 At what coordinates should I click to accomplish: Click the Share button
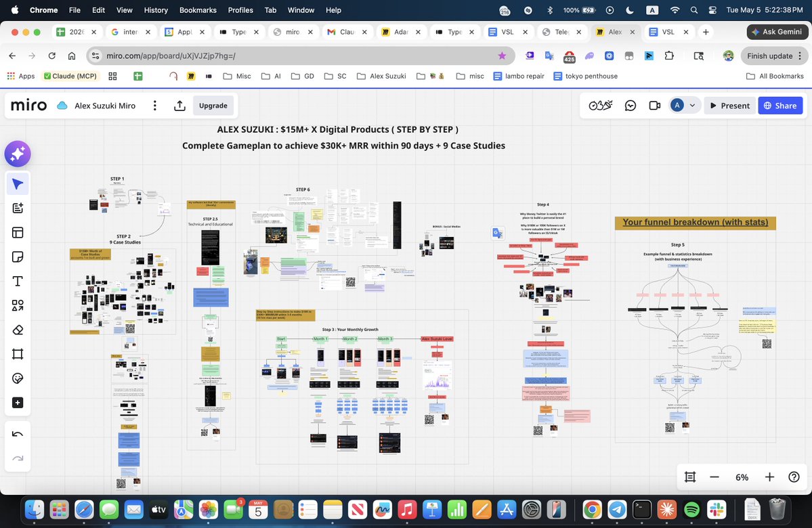point(780,106)
